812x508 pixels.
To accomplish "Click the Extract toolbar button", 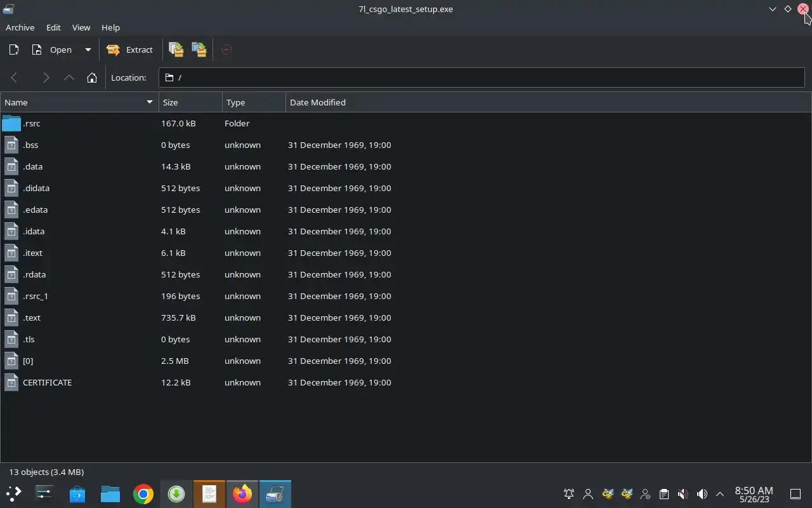I will pos(130,50).
